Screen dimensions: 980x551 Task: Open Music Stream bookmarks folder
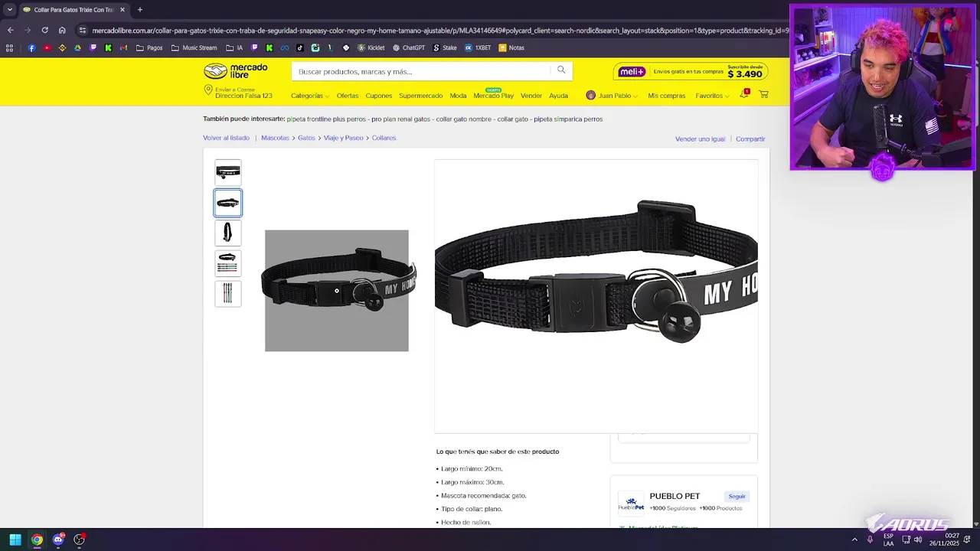pos(194,47)
